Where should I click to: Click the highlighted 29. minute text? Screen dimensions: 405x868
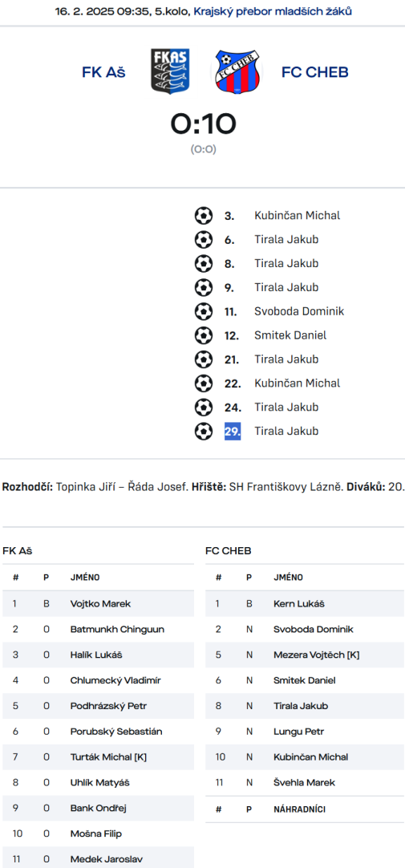tap(233, 432)
